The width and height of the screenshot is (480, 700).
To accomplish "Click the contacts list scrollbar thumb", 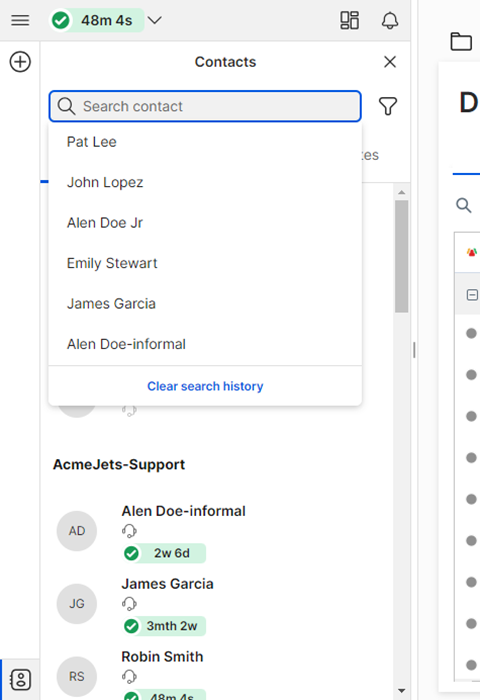I will pos(401,256).
